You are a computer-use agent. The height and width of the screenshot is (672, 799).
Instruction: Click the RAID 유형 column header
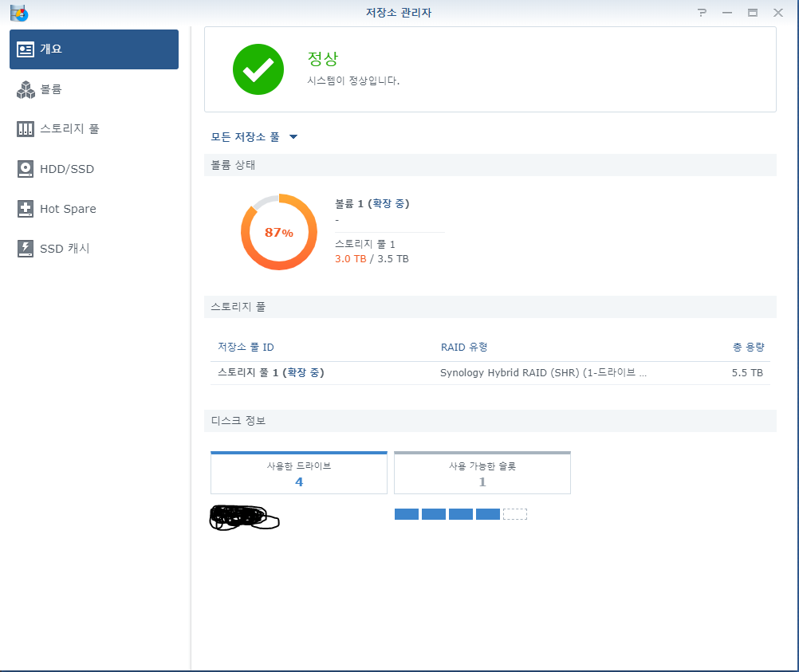click(x=464, y=347)
